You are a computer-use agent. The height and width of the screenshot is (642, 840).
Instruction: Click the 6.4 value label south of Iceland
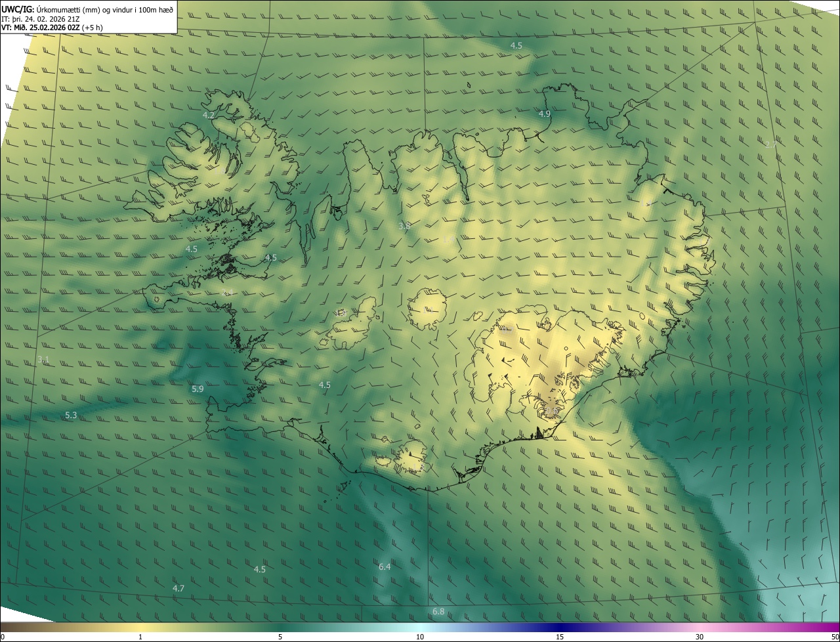point(385,567)
